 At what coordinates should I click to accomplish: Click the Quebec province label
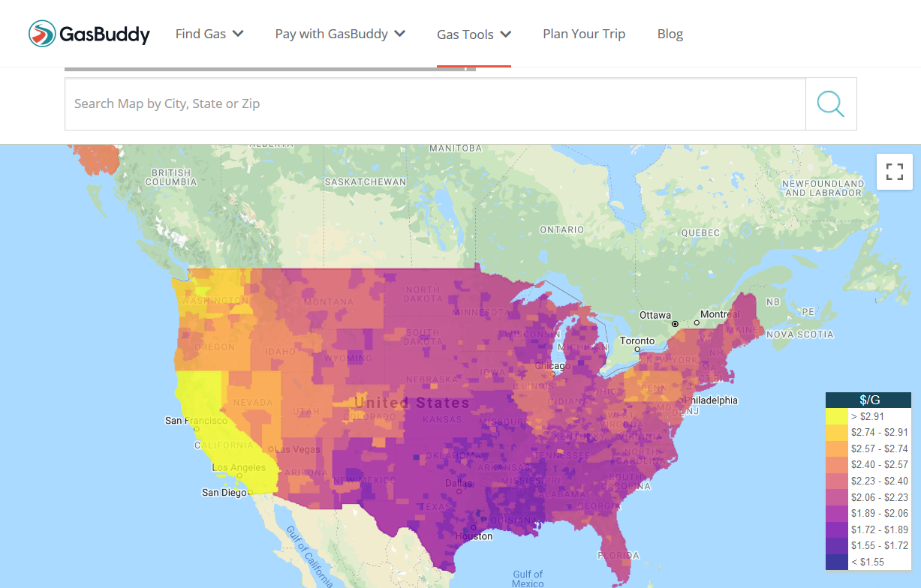click(x=700, y=233)
